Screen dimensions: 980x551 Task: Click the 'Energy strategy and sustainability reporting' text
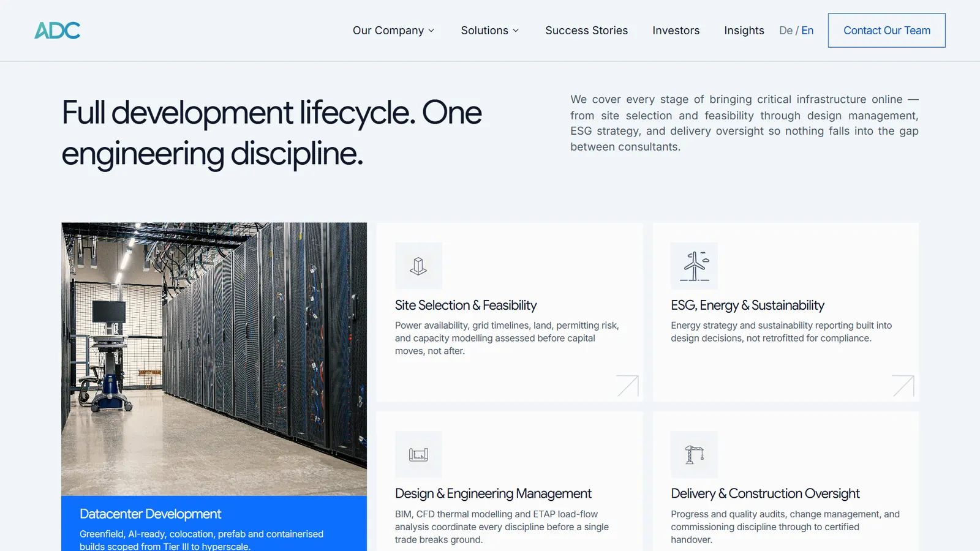point(781,332)
